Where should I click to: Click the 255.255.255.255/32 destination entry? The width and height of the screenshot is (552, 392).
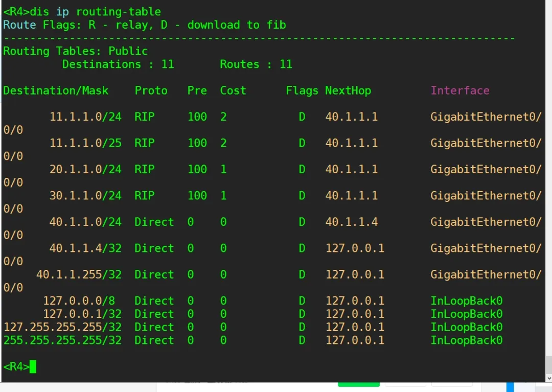[62, 340]
